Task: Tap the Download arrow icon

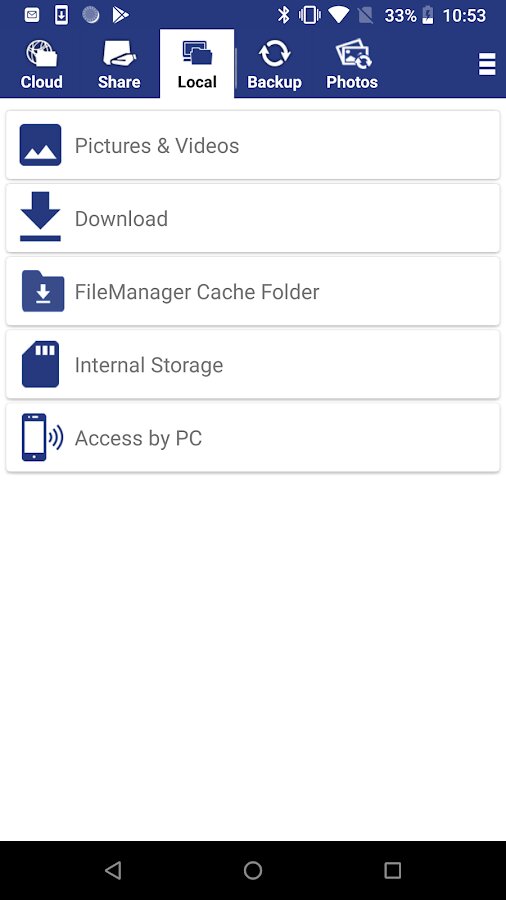Action: point(40,217)
